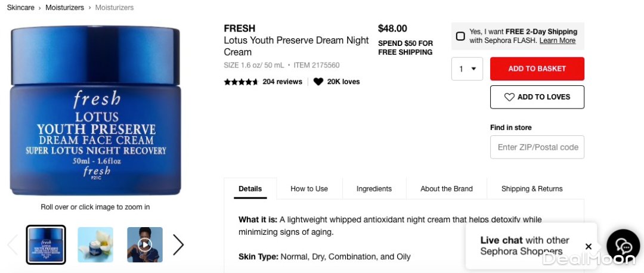Screen dimensions: 644x273
Task: Click the live chat bubble icon
Action: click(x=624, y=246)
